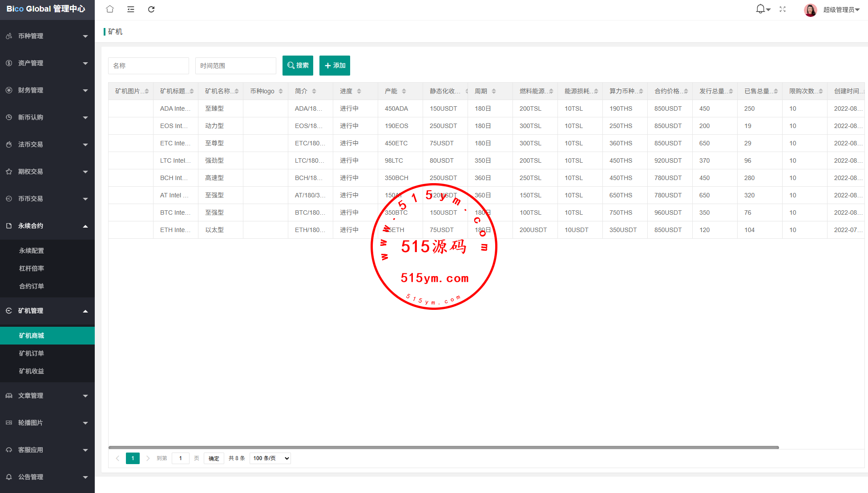Collapse sidebar with the menu fold icon

131,9
